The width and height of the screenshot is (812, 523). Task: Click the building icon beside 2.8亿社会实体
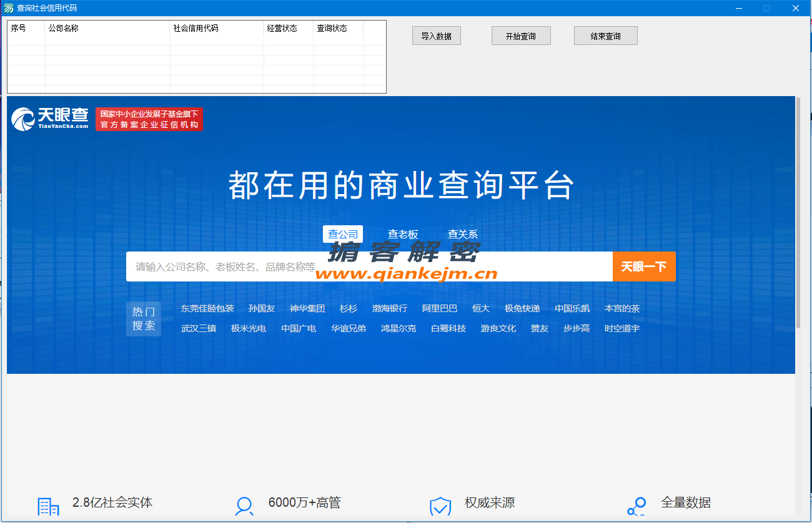click(48, 507)
